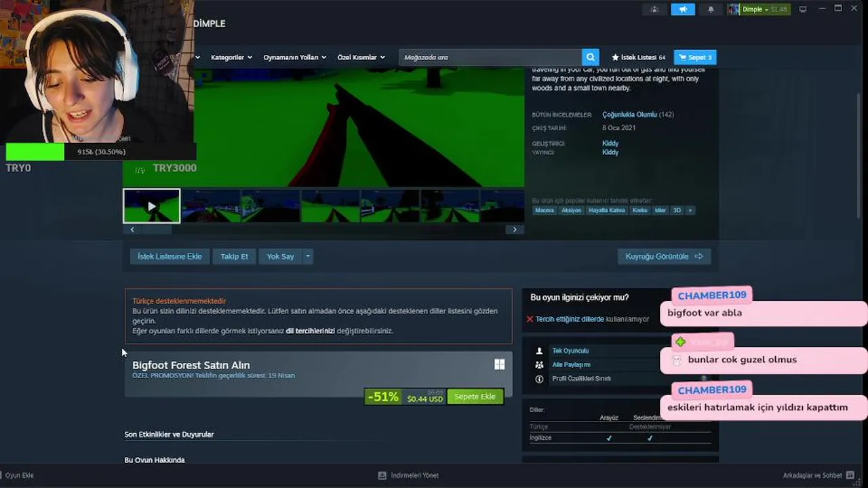
Task: Click the store search magnifier button
Action: pos(591,58)
